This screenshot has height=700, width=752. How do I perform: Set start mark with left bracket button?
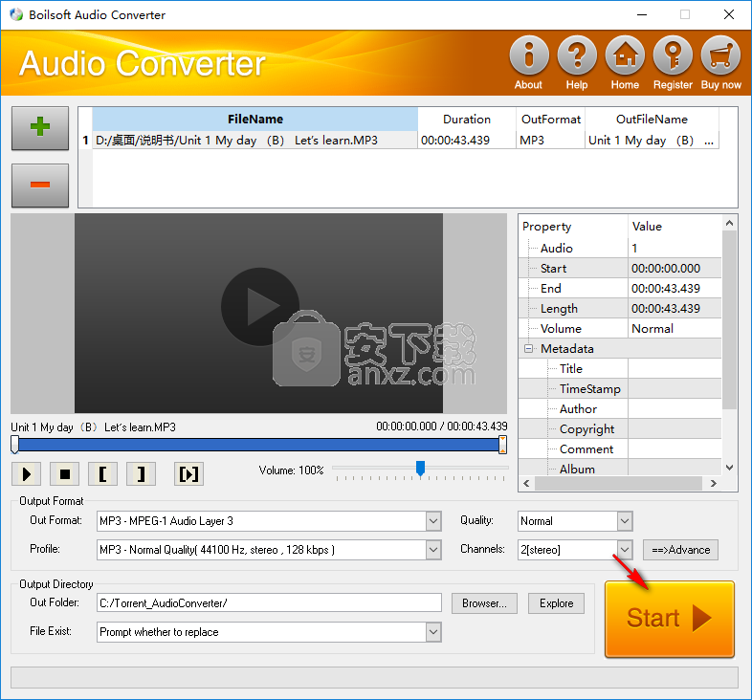[102, 474]
